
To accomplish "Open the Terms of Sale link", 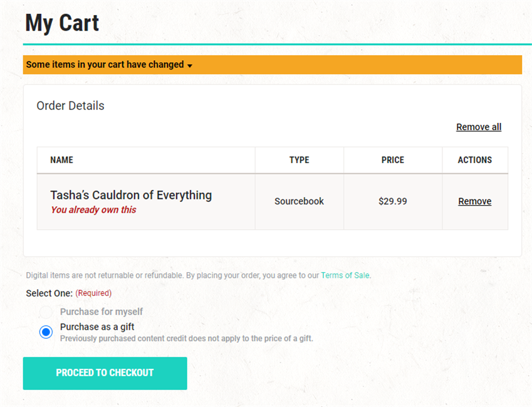I will pyautogui.click(x=345, y=275).
